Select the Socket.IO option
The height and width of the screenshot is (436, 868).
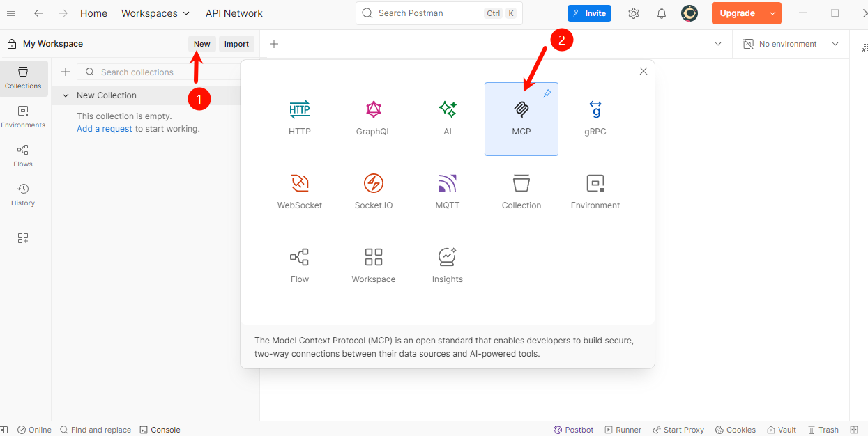point(374,192)
